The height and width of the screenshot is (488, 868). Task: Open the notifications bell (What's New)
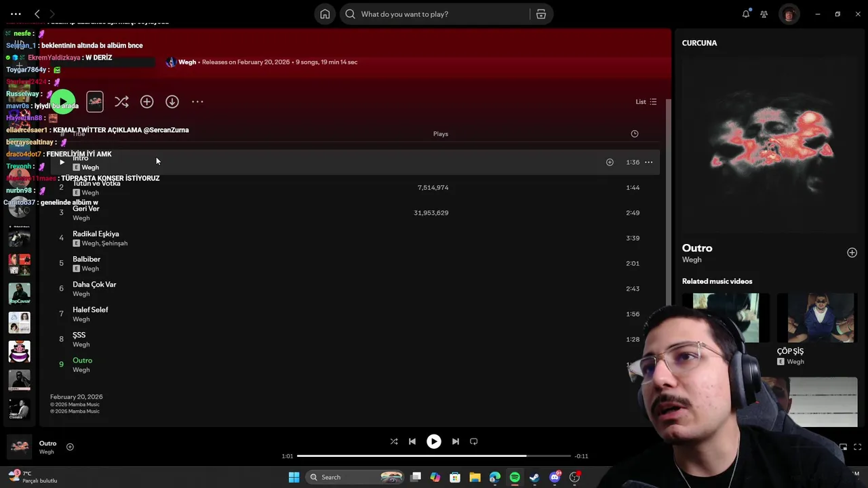[x=746, y=14]
